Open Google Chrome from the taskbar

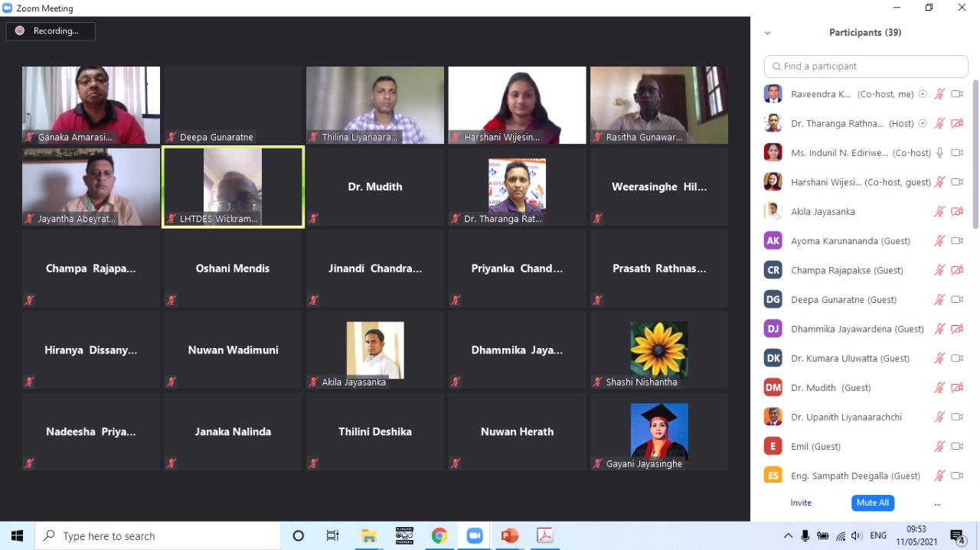coord(439,535)
